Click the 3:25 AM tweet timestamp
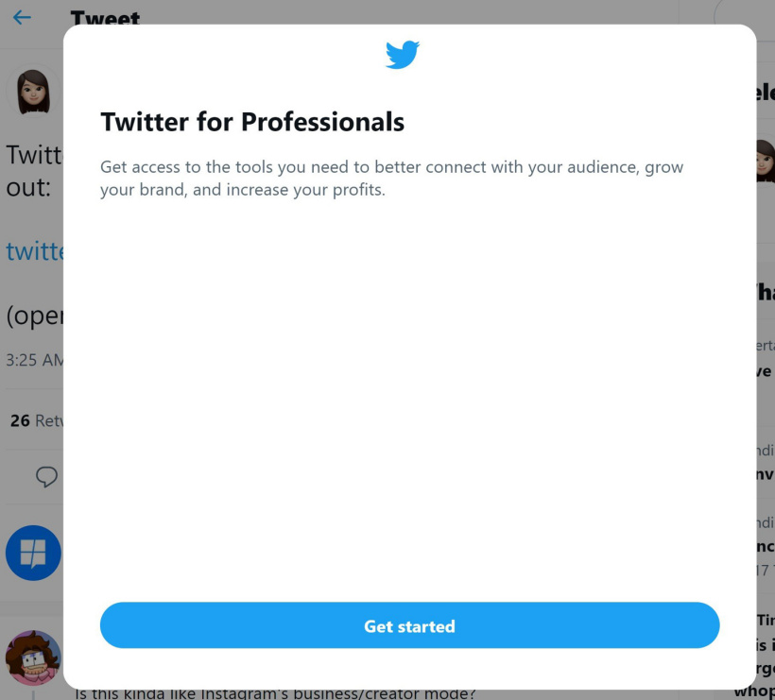Screen dimensions: 775x700 [x=33, y=360]
